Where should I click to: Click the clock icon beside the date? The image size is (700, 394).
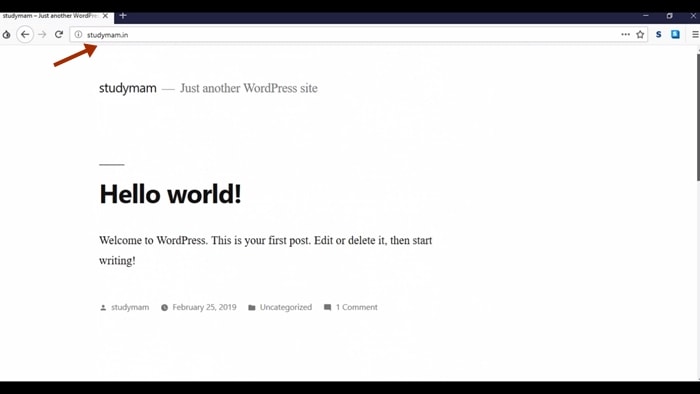click(164, 307)
